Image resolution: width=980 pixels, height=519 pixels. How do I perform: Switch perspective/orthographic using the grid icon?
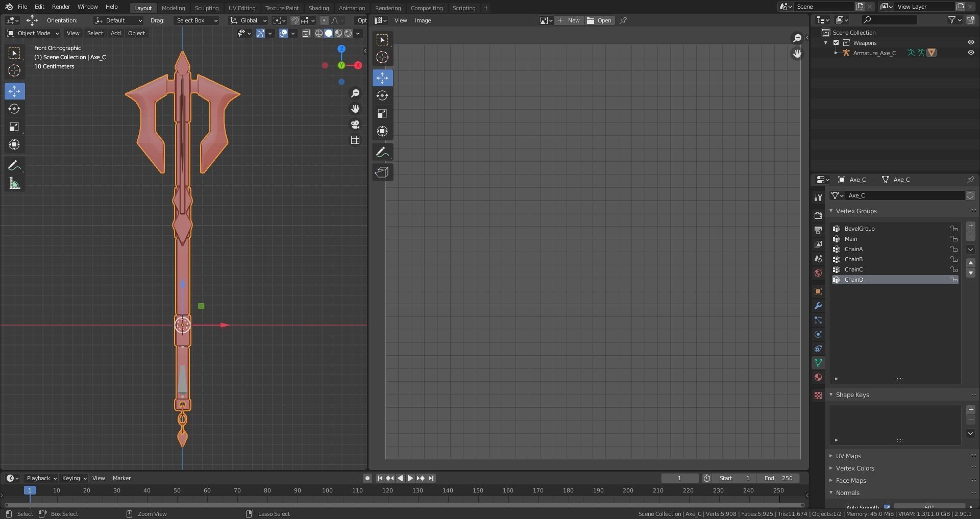click(355, 140)
